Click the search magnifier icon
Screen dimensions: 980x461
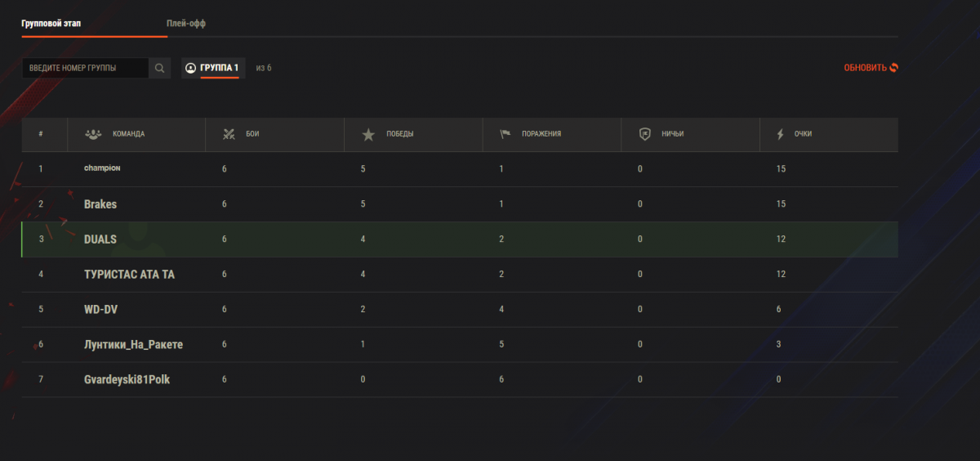point(160,68)
